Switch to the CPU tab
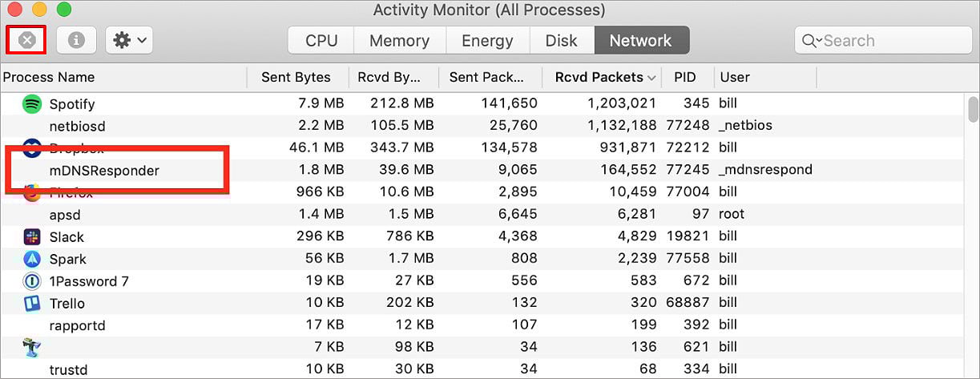 pyautogui.click(x=321, y=40)
